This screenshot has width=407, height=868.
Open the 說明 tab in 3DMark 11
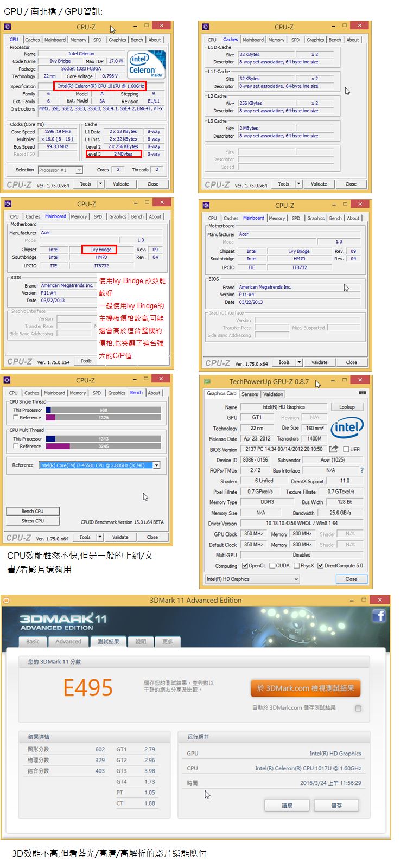coord(141,642)
